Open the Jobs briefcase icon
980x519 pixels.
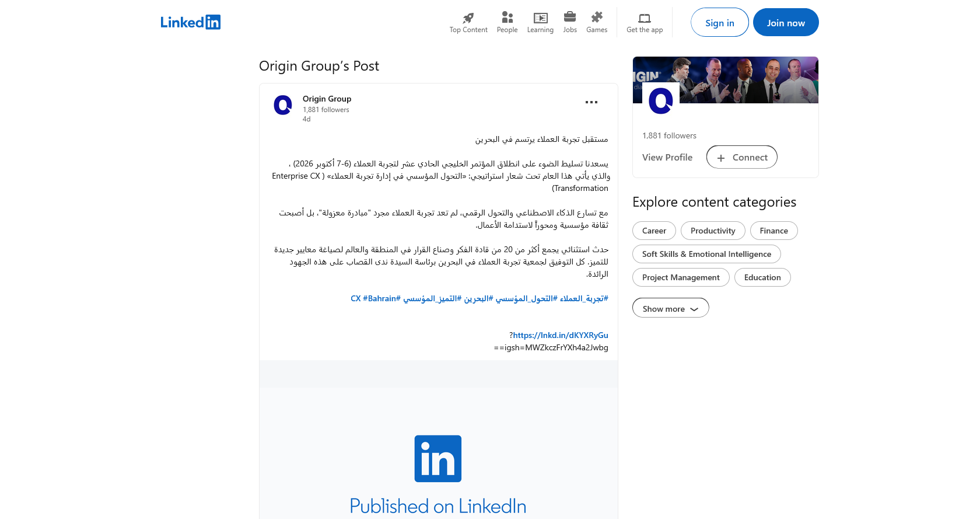570,17
